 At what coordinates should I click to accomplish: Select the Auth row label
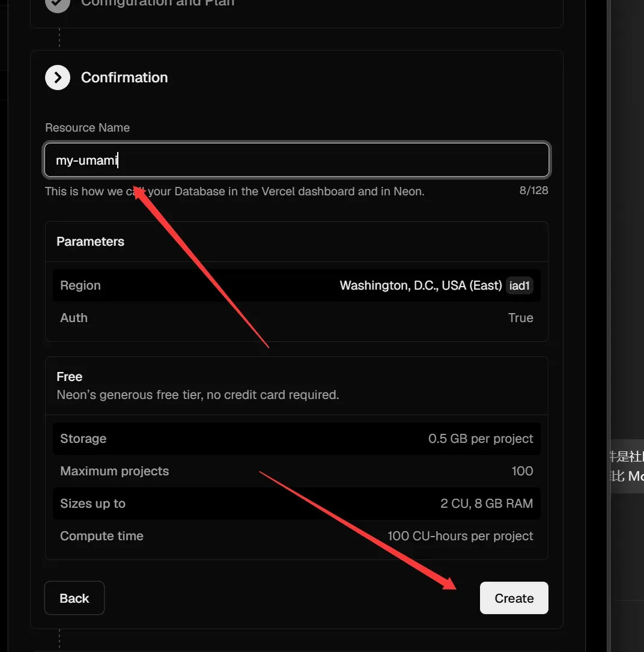(x=73, y=318)
